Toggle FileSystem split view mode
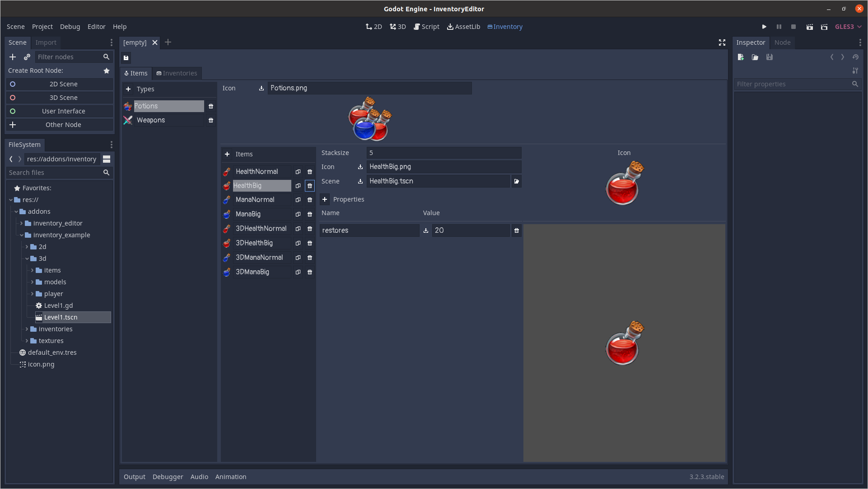 (x=107, y=159)
